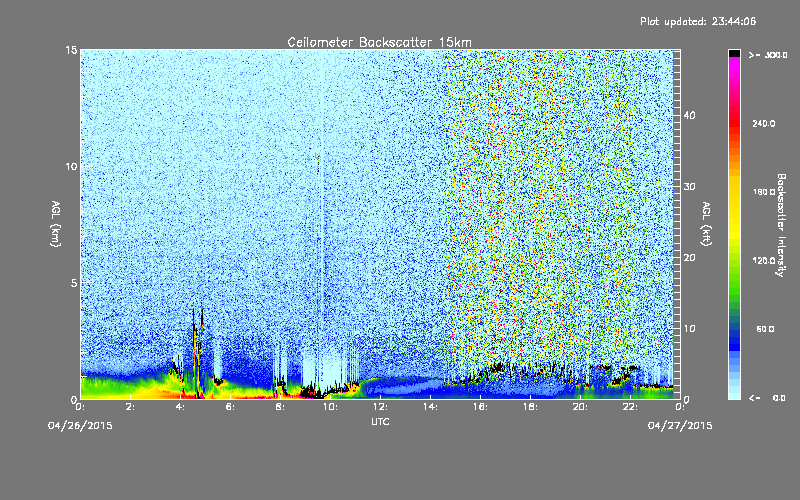Select the '5' tick on the km axis
The image size is (800, 500).
[74, 283]
